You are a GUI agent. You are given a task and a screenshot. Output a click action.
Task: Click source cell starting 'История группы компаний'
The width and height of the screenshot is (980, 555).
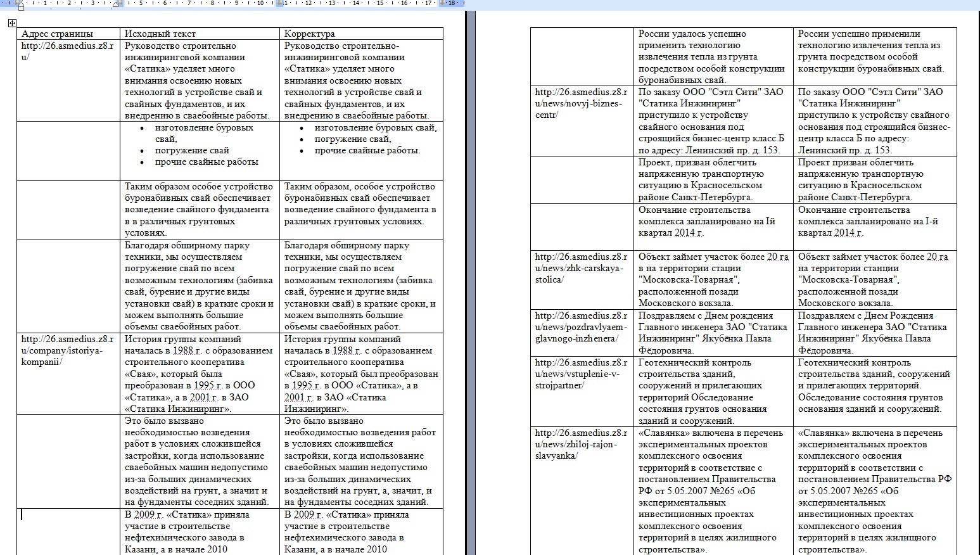200,374
